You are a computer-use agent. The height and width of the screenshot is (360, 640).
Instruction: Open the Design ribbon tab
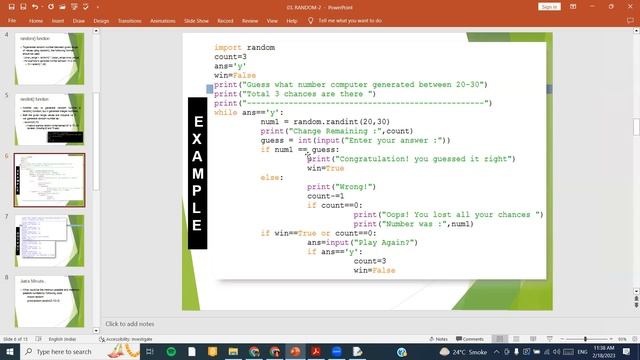(x=101, y=20)
